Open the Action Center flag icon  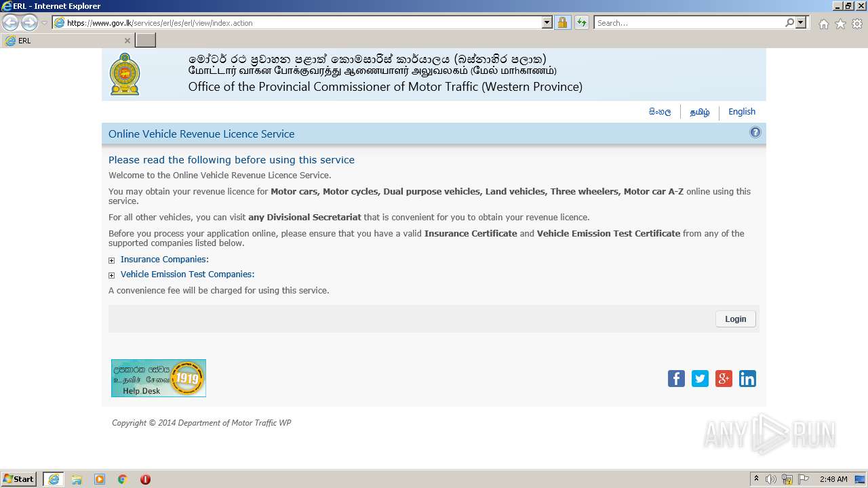804,479
